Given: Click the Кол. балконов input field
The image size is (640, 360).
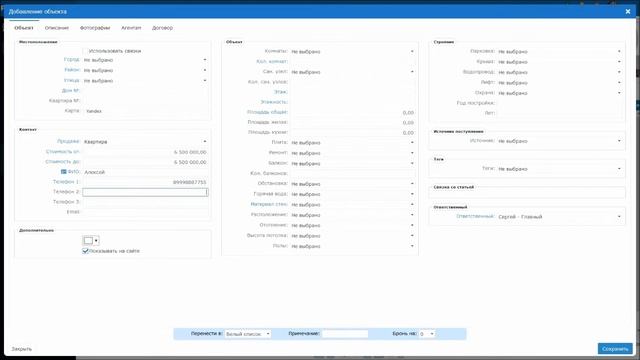Looking at the screenshot, I should (353, 173).
